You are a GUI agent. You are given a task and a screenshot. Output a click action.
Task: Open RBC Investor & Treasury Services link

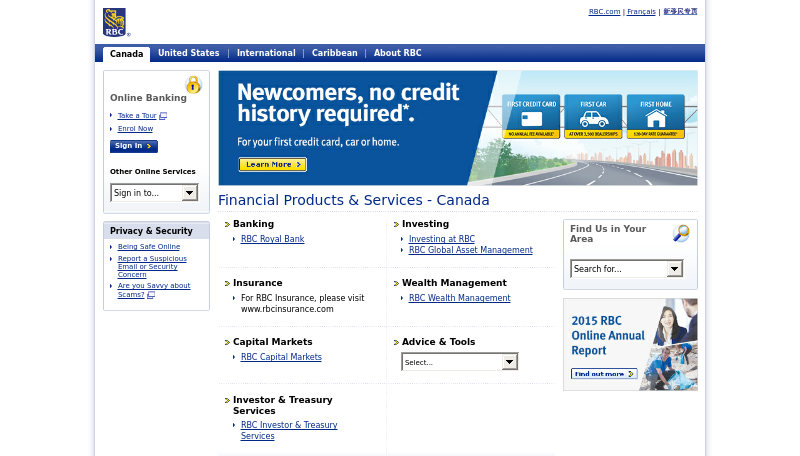click(289, 430)
